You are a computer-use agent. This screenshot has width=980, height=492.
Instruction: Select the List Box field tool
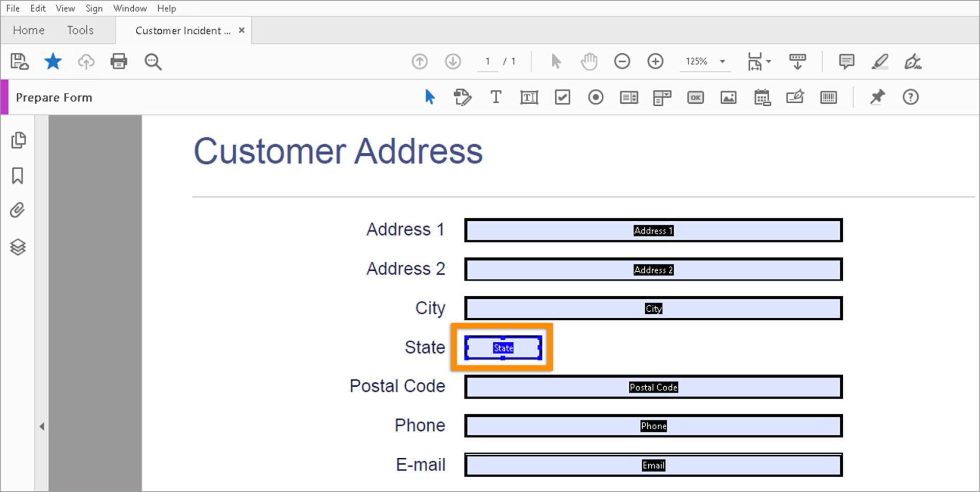[x=628, y=97]
